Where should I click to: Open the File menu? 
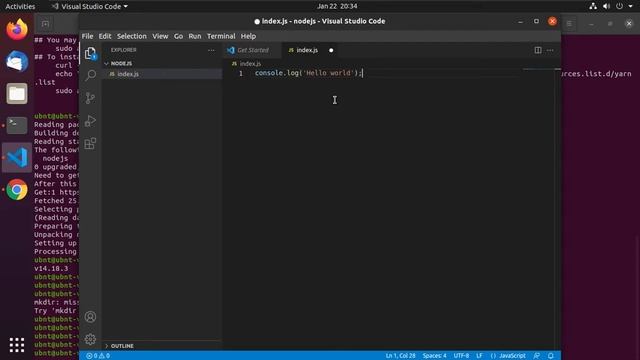point(87,36)
